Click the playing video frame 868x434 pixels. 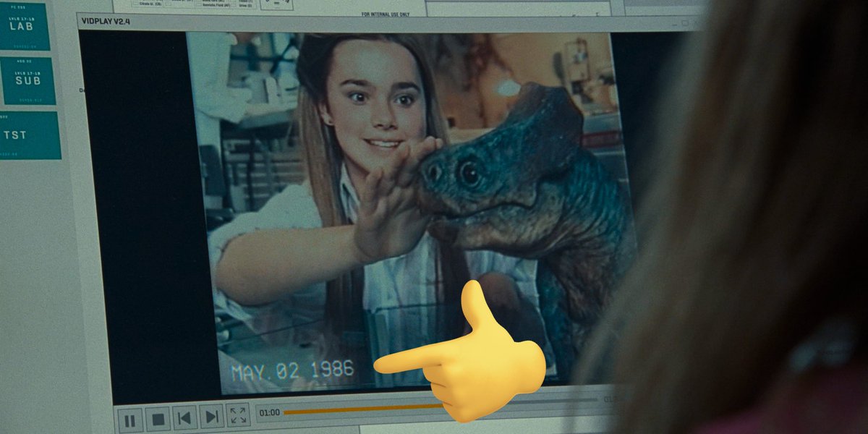tap(411, 212)
